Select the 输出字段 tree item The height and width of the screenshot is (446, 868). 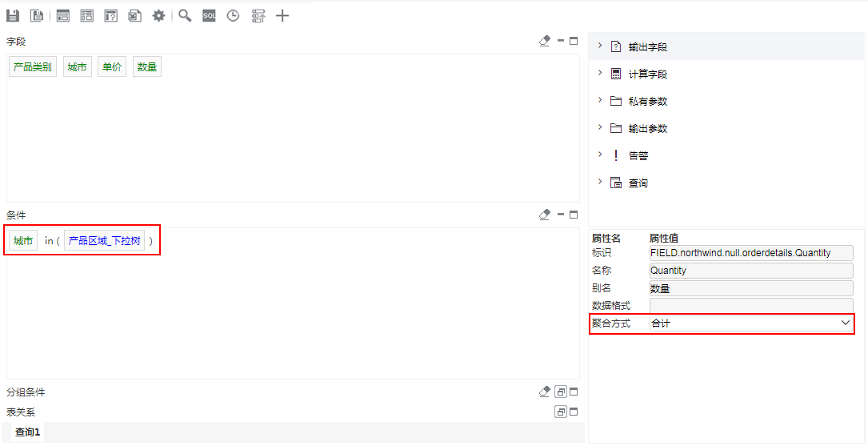pyautogui.click(x=648, y=47)
